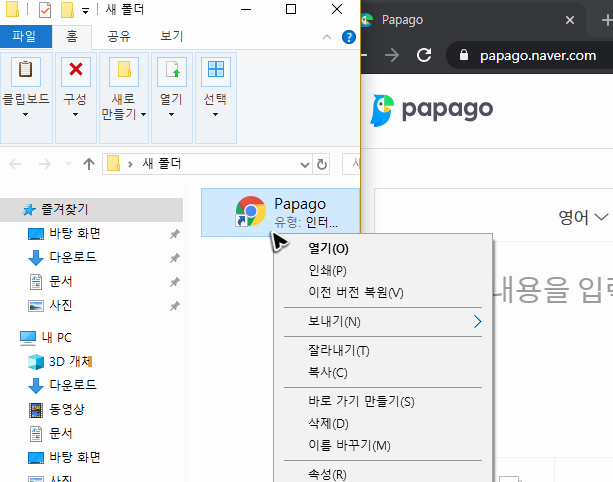Open a new Chrome tab
Viewport: 613px width, 482px height.
click(606, 20)
